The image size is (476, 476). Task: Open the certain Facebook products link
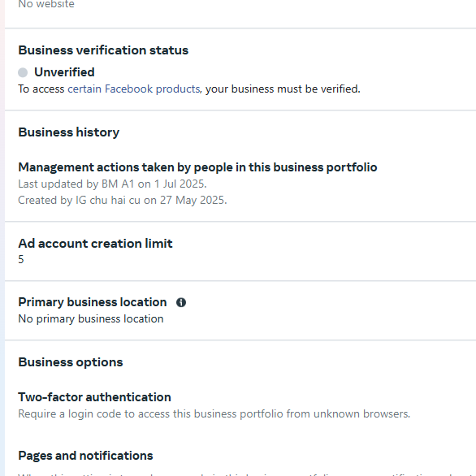133,89
